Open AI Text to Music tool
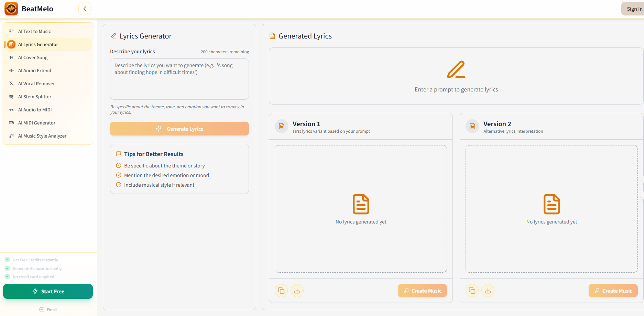The height and width of the screenshot is (316, 644). 48,31
